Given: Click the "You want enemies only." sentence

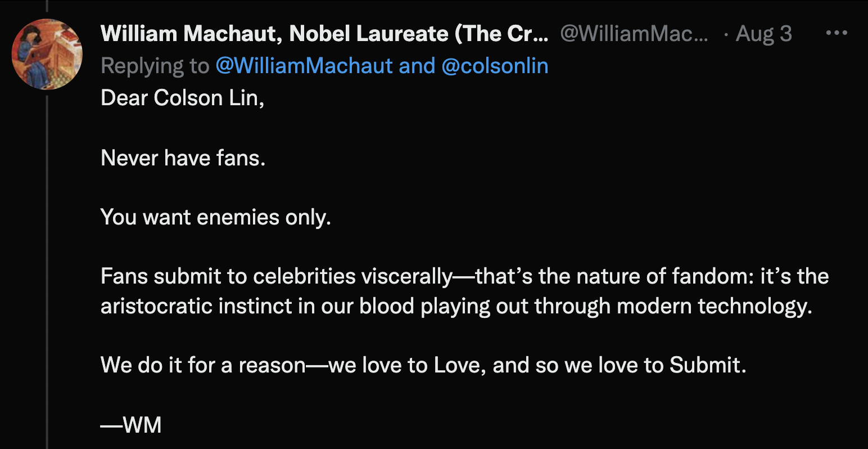Looking at the screenshot, I should [215, 217].
